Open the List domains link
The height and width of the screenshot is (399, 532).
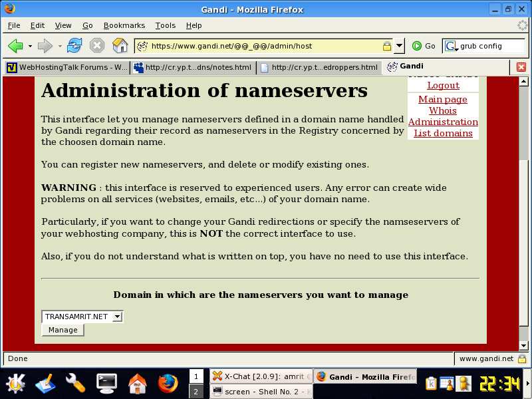443,134
